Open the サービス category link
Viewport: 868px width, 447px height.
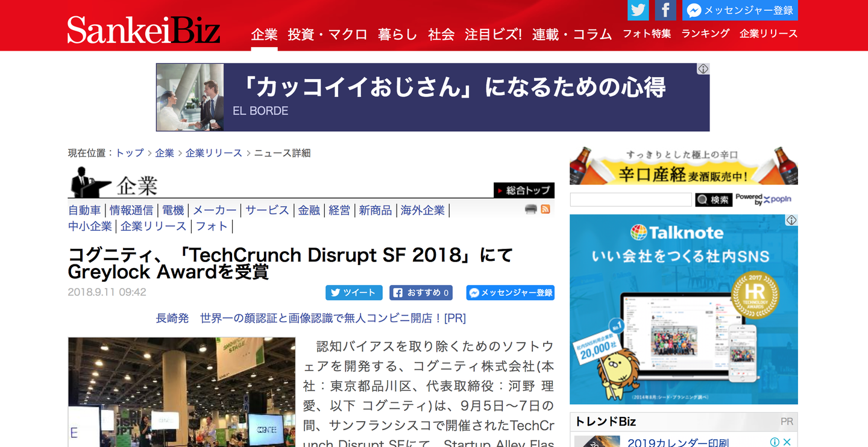pos(267,210)
